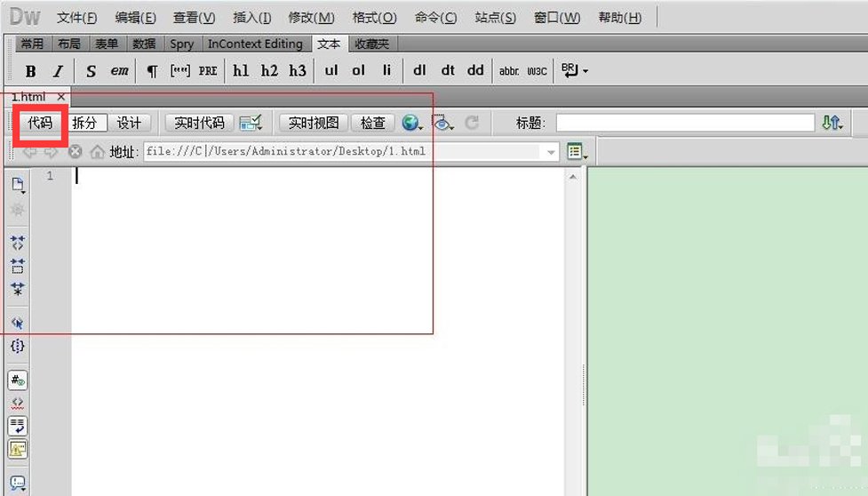Insert Heading h1 tag
This screenshot has width=868, height=496.
coord(241,71)
